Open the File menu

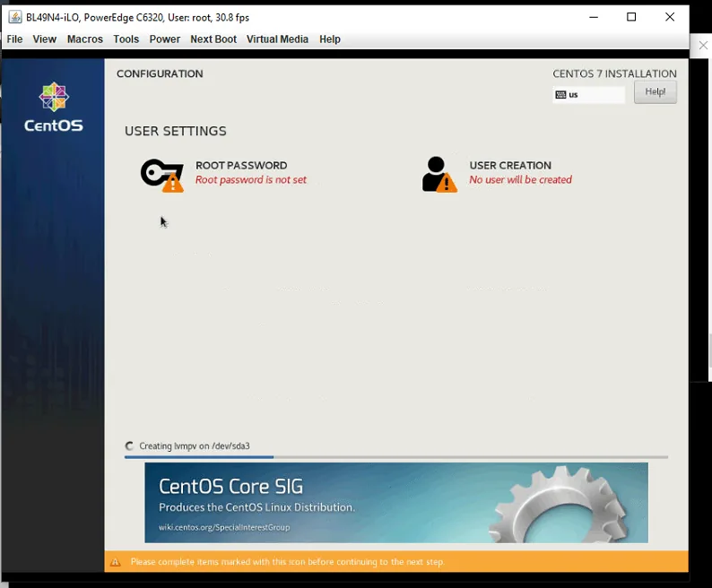[x=14, y=39]
